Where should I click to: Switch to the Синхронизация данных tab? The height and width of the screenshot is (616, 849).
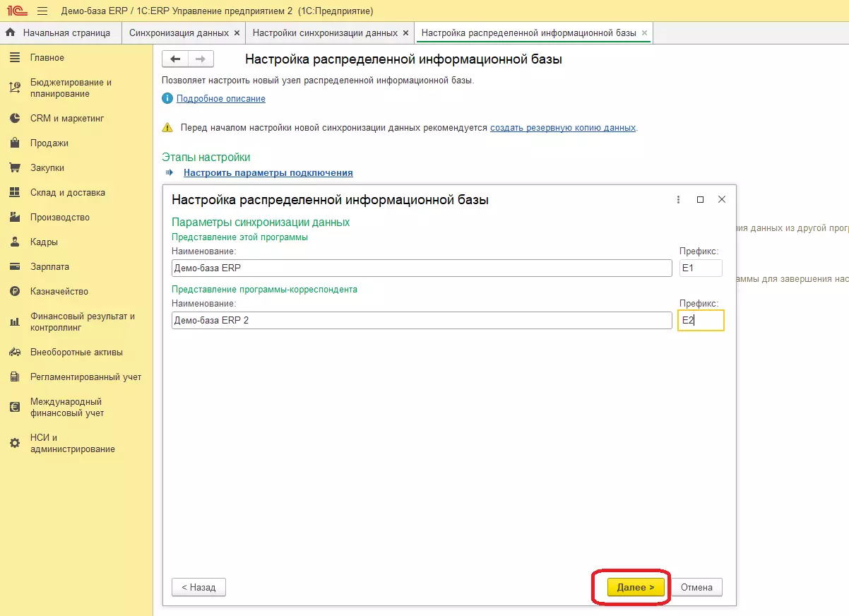[x=179, y=33]
